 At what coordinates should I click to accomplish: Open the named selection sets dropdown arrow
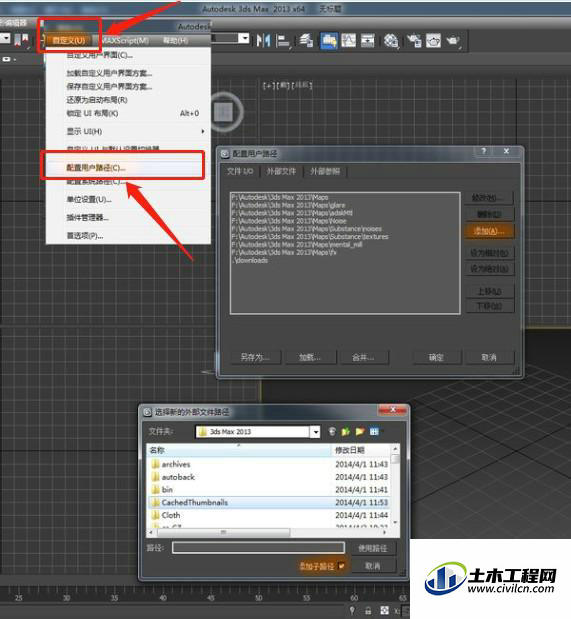click(x=244, y=38)
